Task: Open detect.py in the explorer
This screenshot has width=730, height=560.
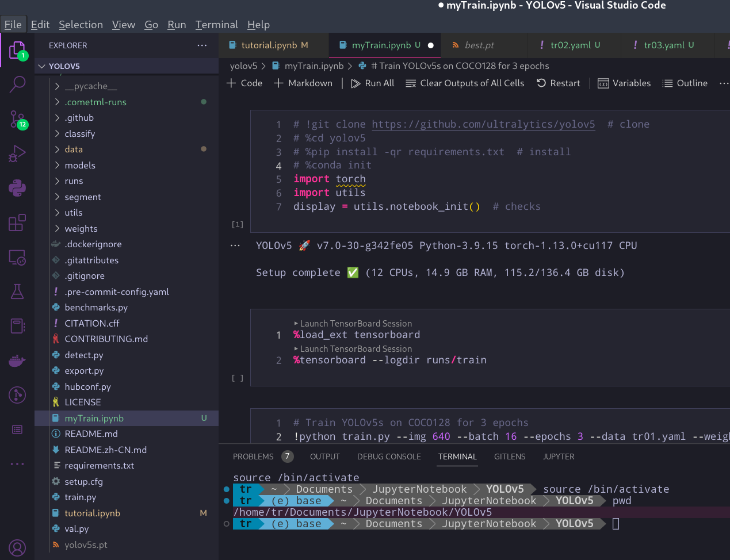Action: pos(127,355)
